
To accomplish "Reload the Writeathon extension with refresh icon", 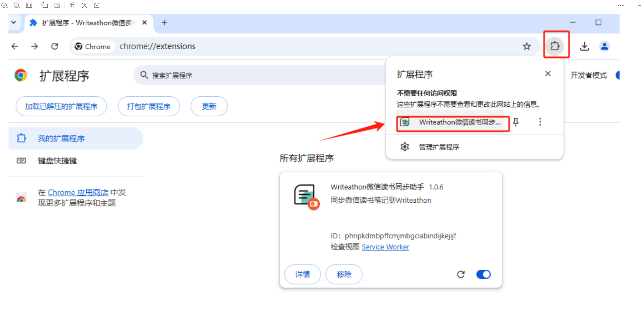I will [461, 274].
